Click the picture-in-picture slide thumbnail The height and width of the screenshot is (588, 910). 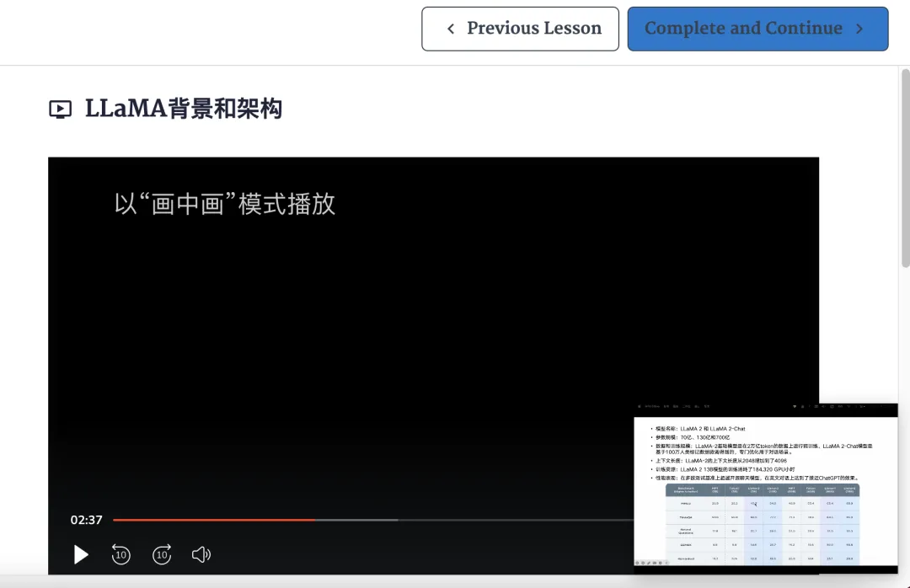[x=765, y=489]
